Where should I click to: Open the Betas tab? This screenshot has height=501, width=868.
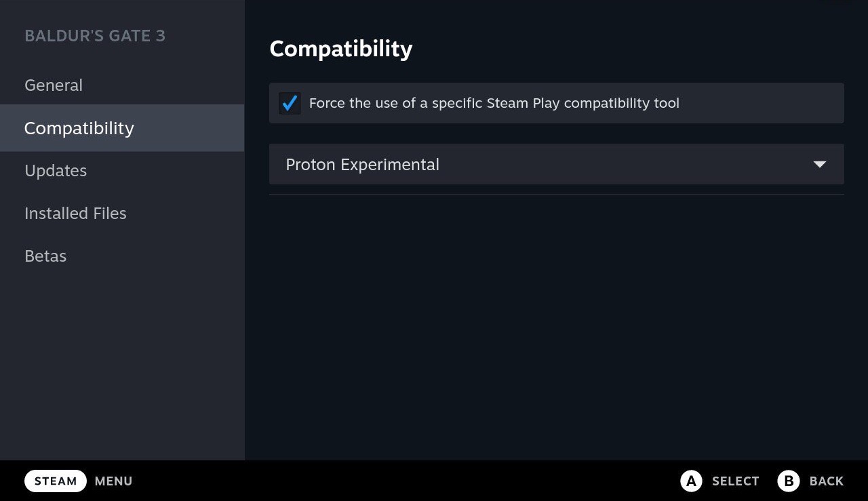[x=45, y=256]
